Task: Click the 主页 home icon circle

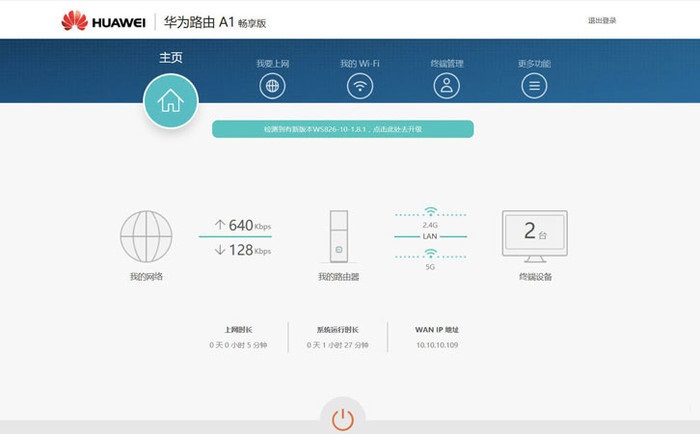Action: 171,101
